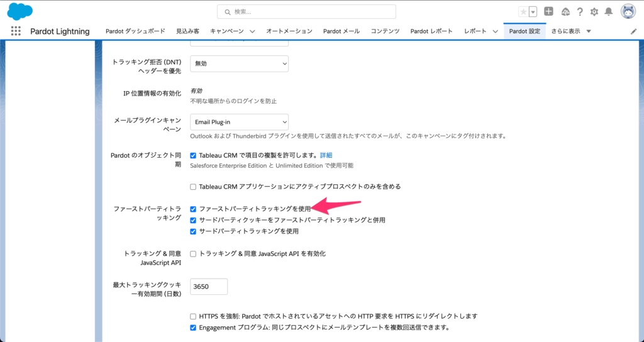Open the Pardot ダッシュボード tab

(135, 31)
